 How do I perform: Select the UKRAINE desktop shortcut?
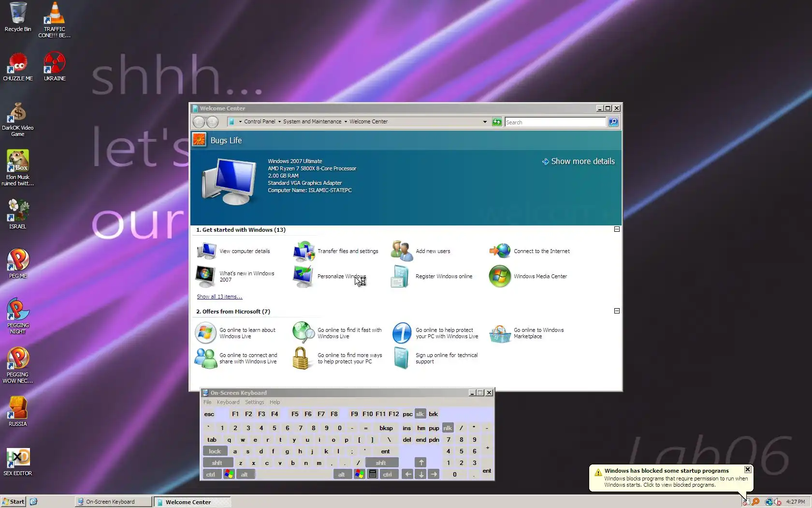point(55,67)
